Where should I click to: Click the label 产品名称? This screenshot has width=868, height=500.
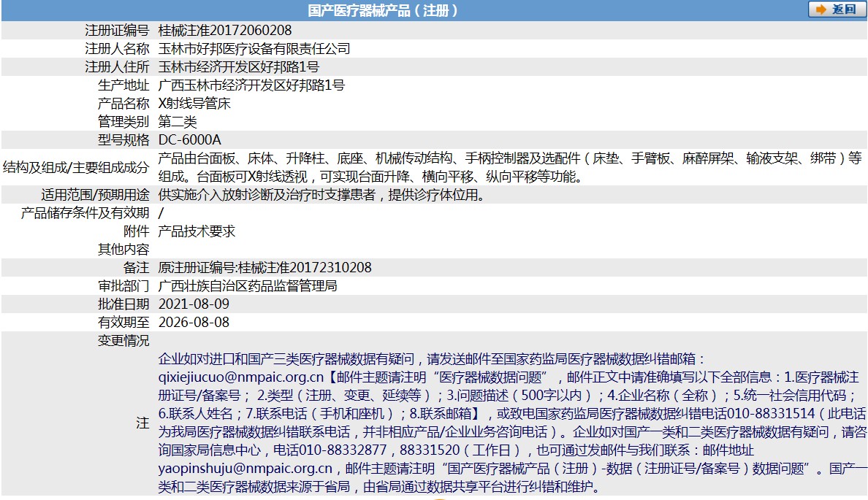point(123,104)
